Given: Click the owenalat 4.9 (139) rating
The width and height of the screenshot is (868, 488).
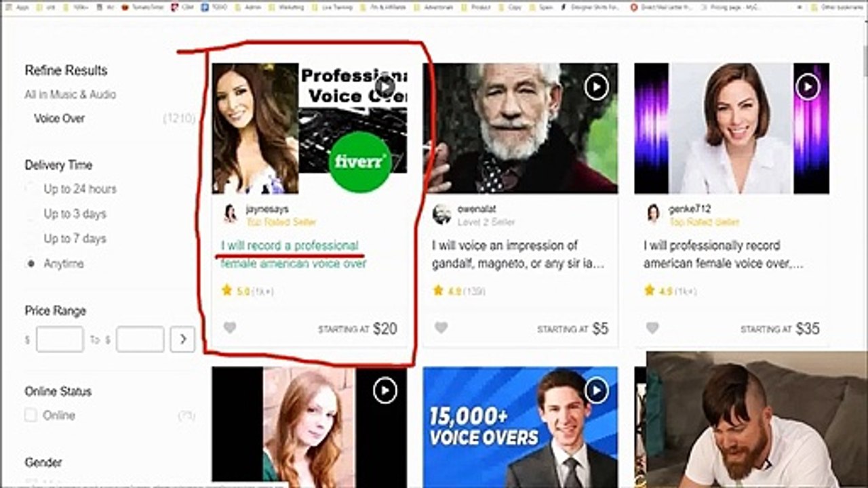Looking at the screenshot, I should pos(458,291).
